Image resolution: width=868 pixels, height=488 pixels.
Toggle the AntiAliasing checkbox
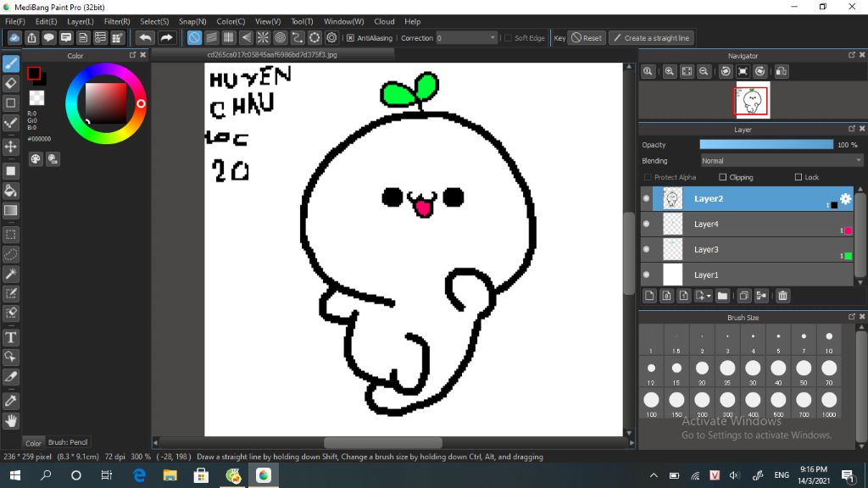[x=350, y=38]
